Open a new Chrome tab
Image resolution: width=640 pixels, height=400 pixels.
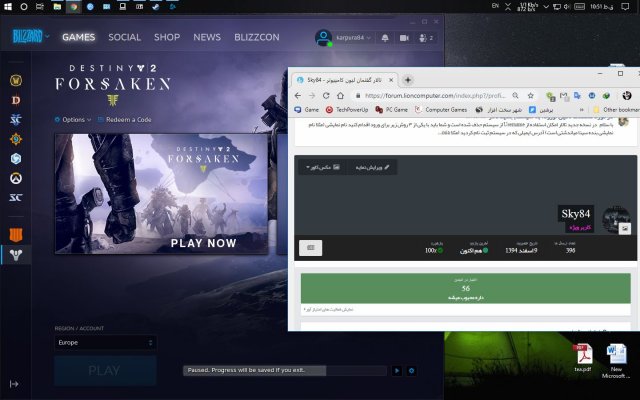(407, 80)
